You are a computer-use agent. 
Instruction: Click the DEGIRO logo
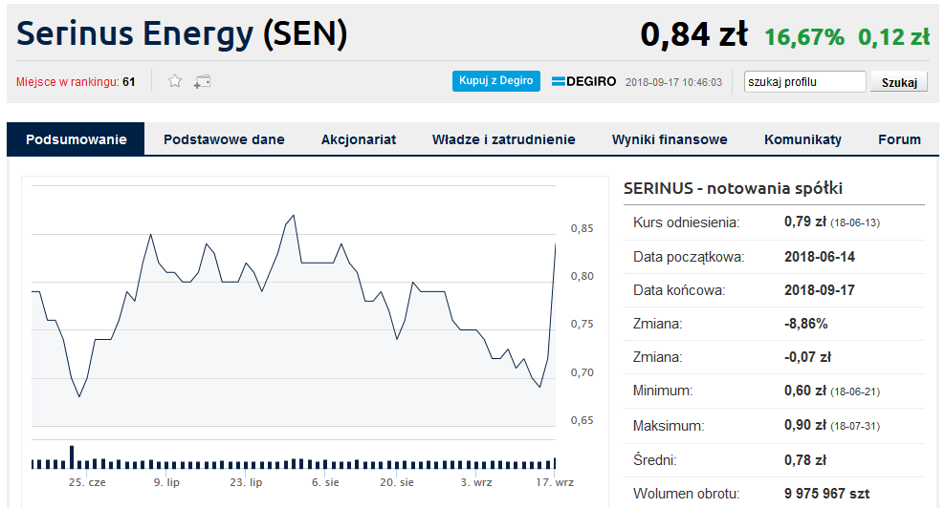tap(583, 81)
